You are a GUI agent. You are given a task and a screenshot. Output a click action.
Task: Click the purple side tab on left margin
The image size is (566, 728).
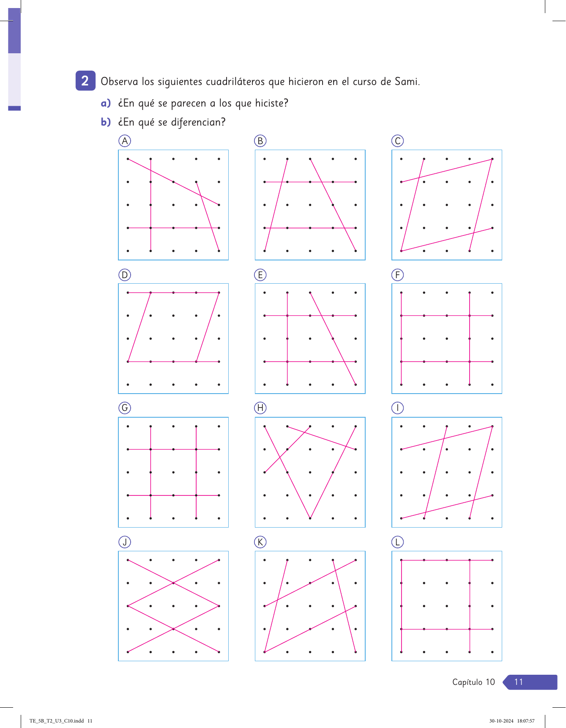(x=14, y=59)
